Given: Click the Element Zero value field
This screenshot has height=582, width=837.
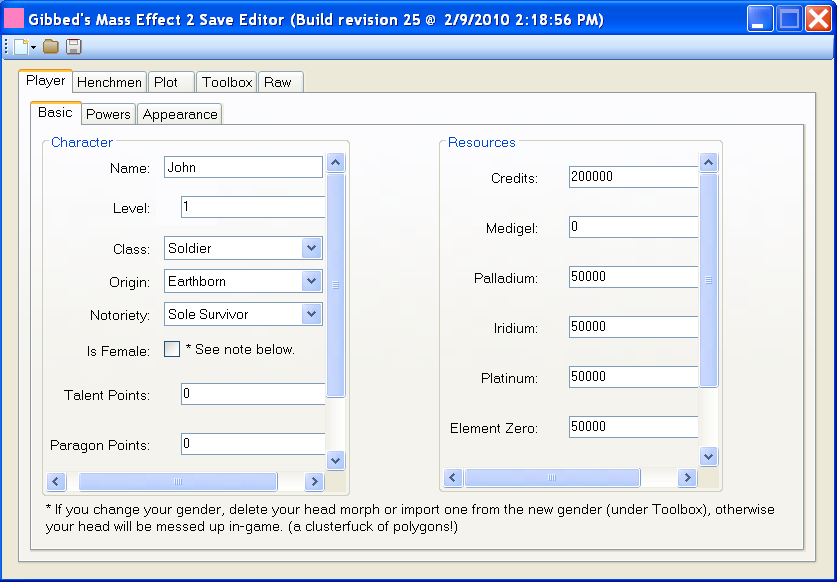Looking at the screenshot, I should click(634, 427).
